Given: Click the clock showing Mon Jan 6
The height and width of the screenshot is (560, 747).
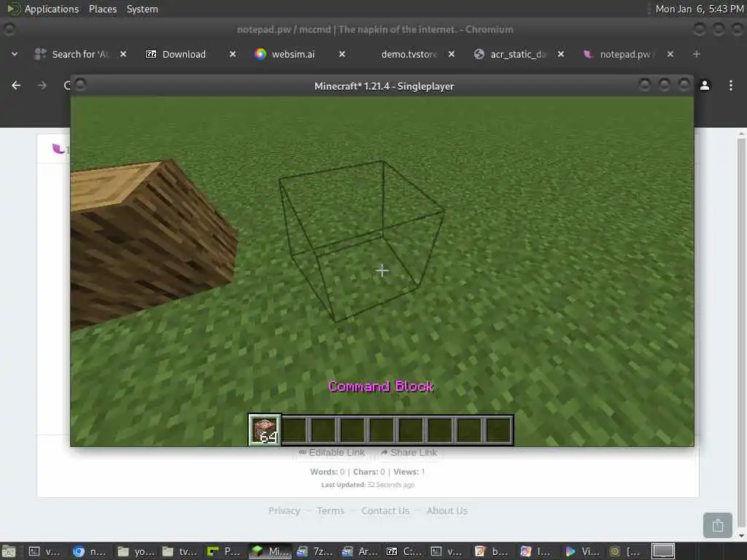Looking at the screenshot, I should (699, 9).
